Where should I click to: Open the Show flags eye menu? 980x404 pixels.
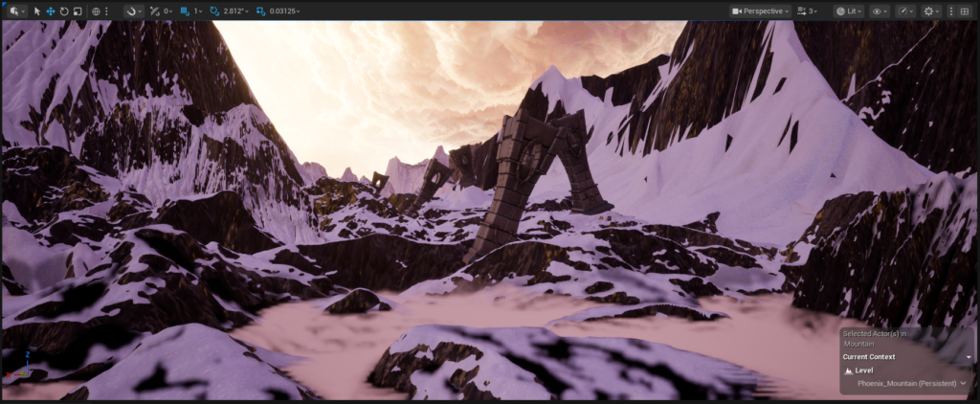click(879, 11)
